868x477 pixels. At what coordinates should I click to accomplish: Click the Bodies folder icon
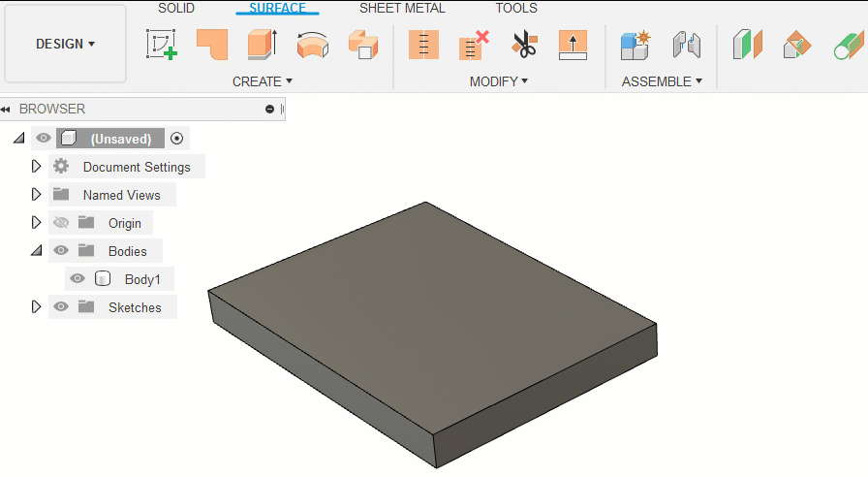(x=86, y=251)
